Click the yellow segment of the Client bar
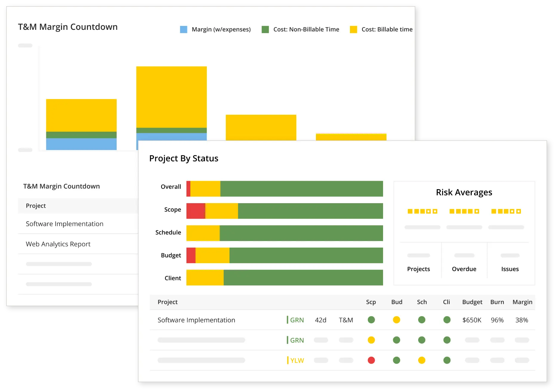 (205, 278)
